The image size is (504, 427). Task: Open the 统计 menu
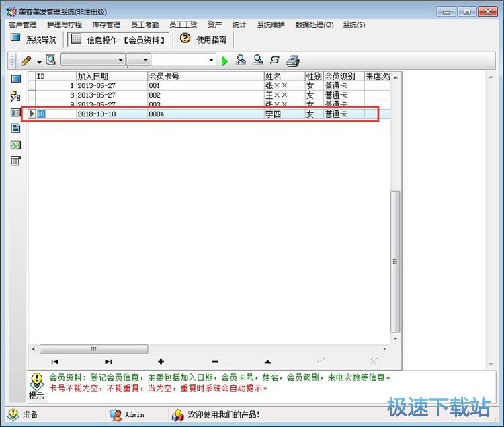pyautogui.click(x=239, y=24)
